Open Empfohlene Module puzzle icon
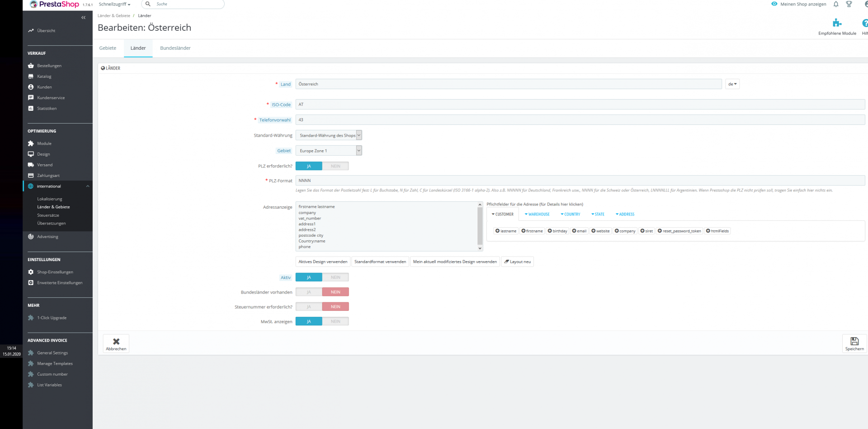The width and height of the screenshot is (868, 429). tap(837, 23)
